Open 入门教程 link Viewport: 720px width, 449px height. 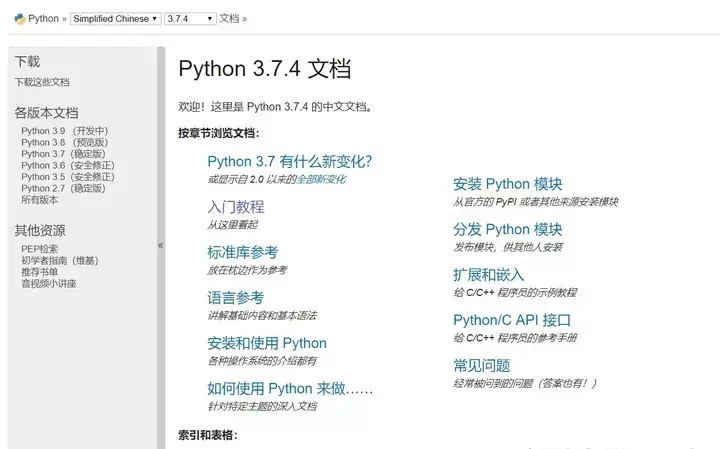[x=236, y=207]
